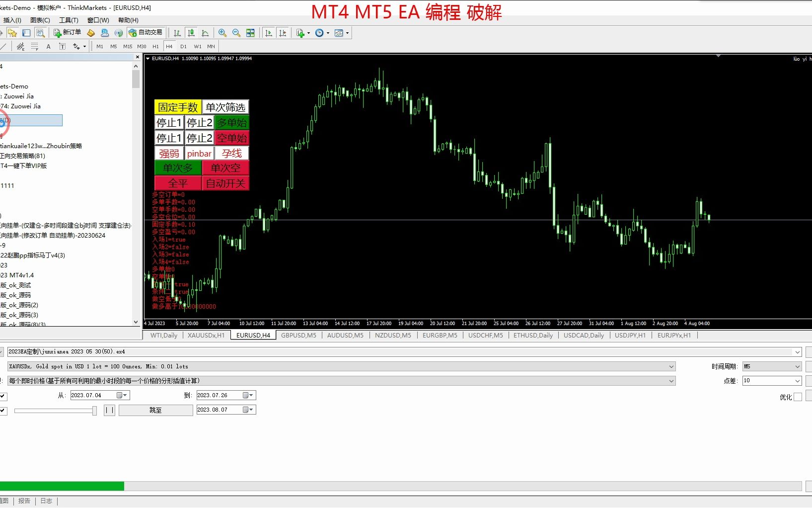
Task: Select M1 timeframe
Action: [x=100, y=46]
